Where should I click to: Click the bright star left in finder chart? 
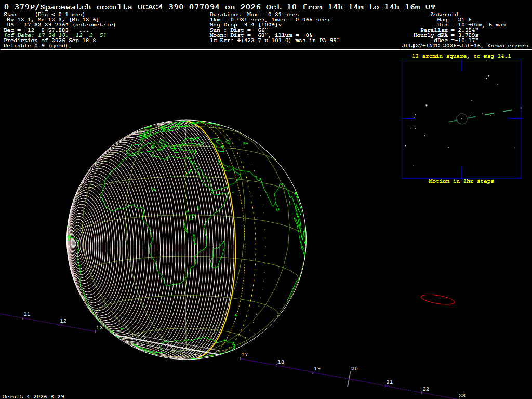tap(427, 105)
